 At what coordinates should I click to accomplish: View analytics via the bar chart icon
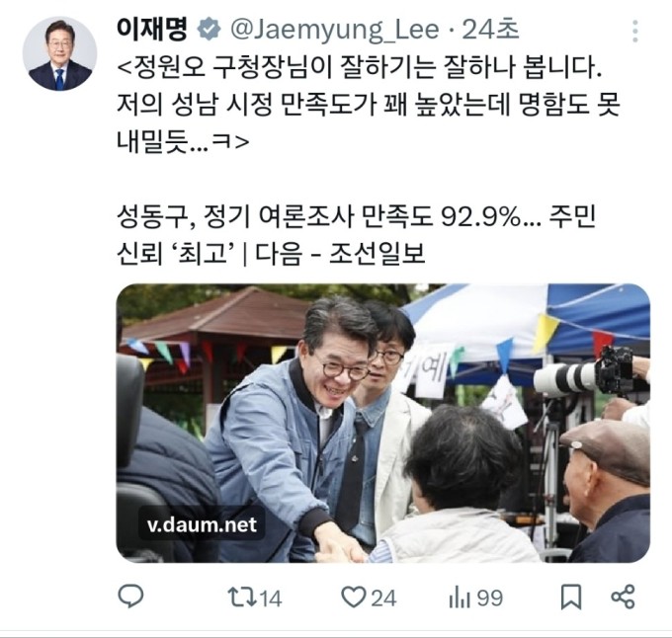(x=460, y=598)
